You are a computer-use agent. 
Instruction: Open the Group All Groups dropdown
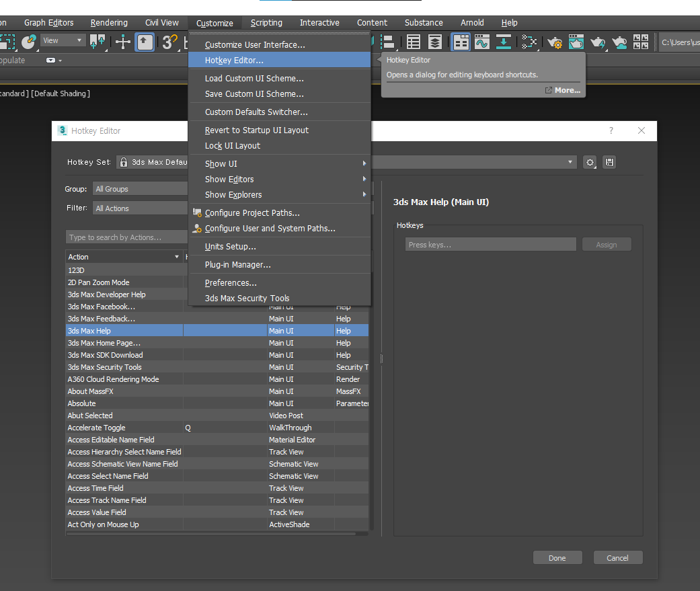(140, 189)
